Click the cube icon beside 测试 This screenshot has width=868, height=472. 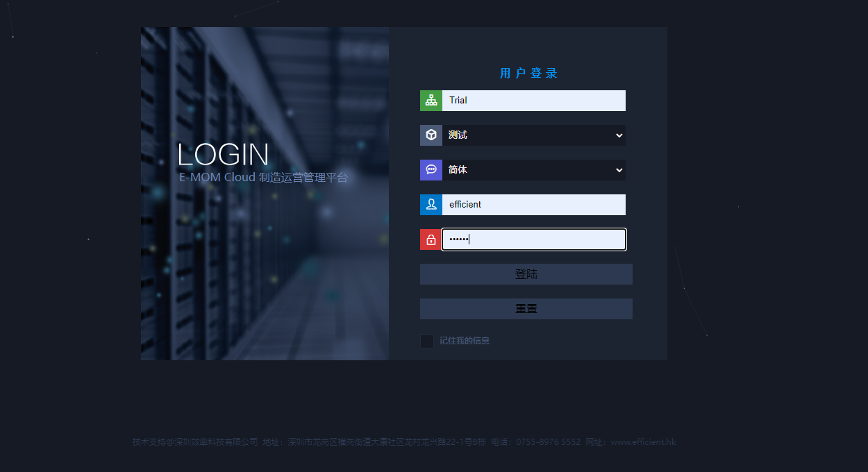tap(431, 135)
